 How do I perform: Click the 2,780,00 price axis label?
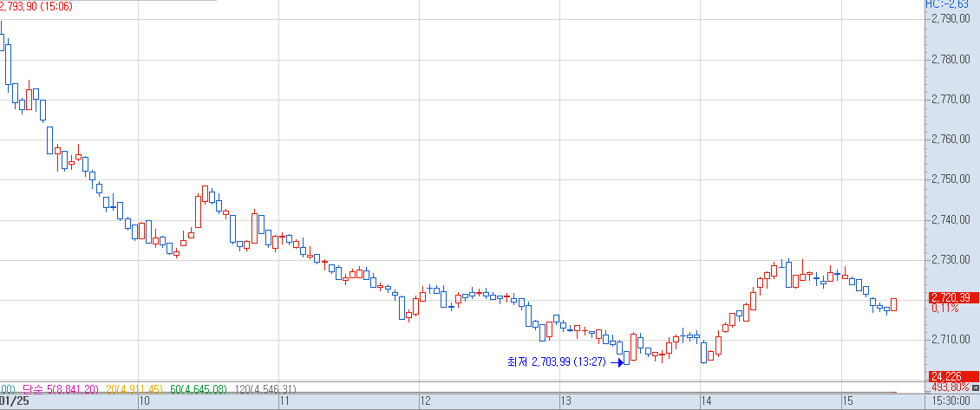point(951,60)
